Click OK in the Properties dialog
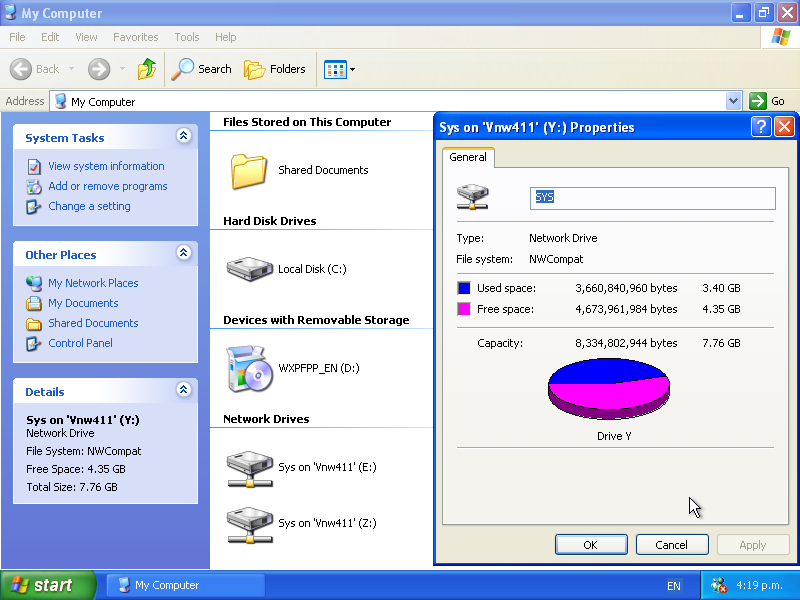Screen dimensions: 800x600 (x=591, y=545)
